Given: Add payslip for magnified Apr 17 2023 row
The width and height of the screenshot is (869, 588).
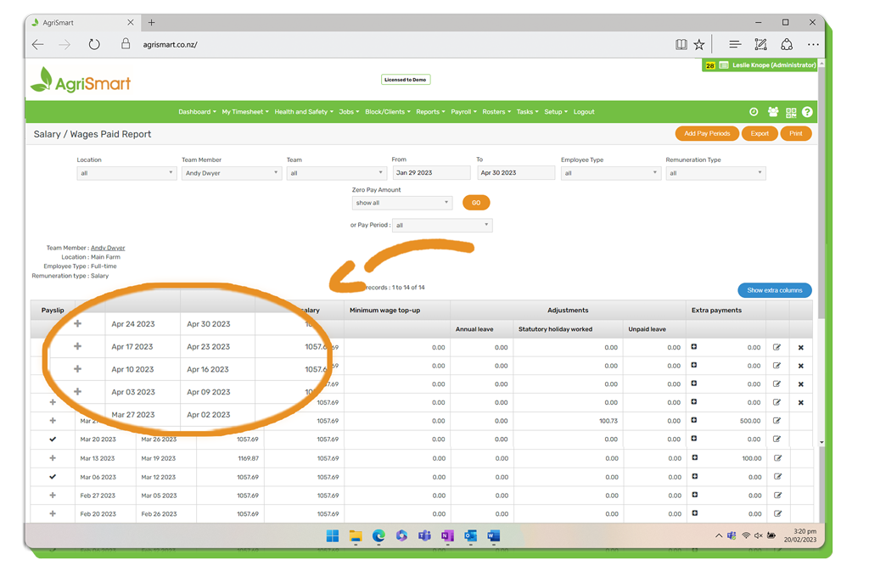Looking at the screenshot, I should click(x=78, y=346).
